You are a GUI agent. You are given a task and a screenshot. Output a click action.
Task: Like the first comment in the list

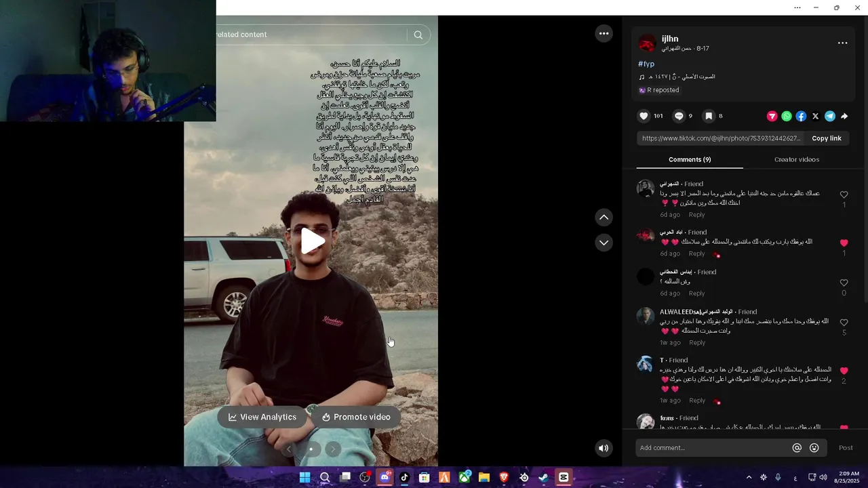pyautogui.click(x=844, y=195)
